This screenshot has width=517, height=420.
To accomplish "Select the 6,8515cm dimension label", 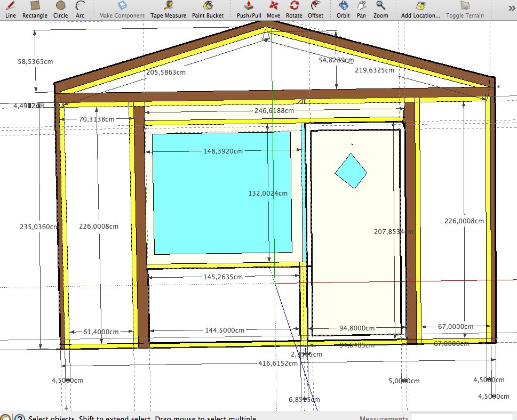I will [304, 400].
